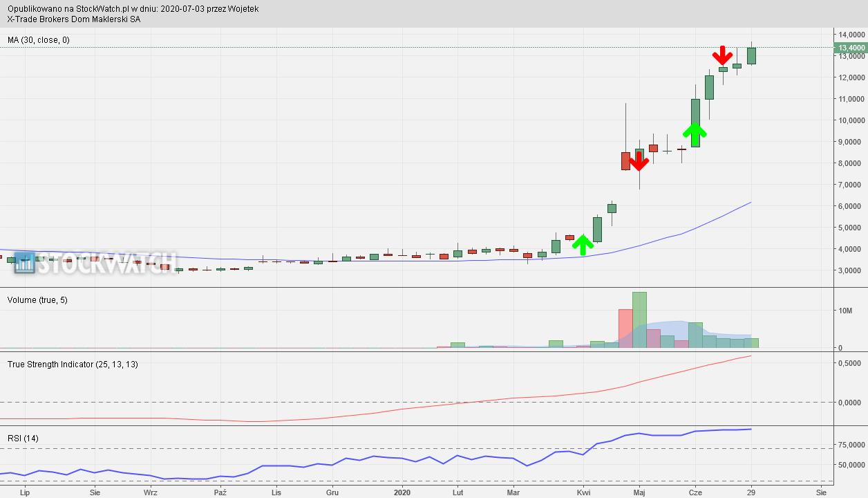Click the 0,5000 TSI axis label

click(849, 362)
